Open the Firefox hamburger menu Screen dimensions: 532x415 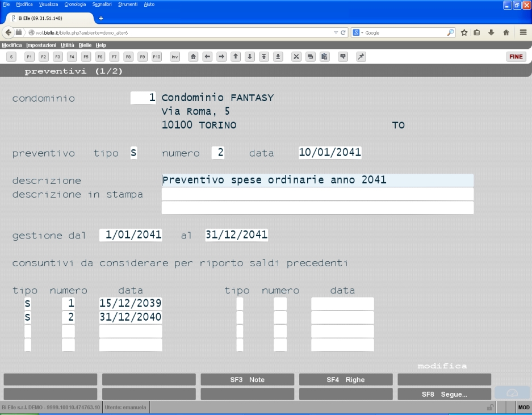[x=523, y=32]
